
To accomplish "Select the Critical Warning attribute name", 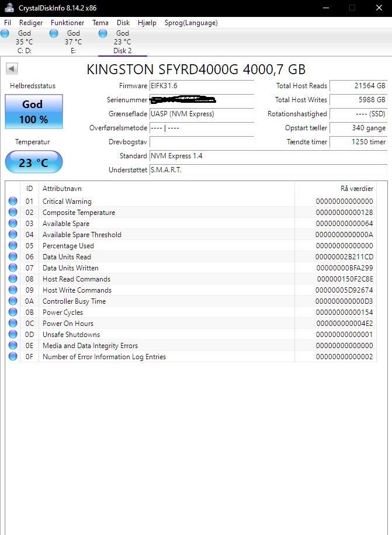I will (x=67, y=202).
